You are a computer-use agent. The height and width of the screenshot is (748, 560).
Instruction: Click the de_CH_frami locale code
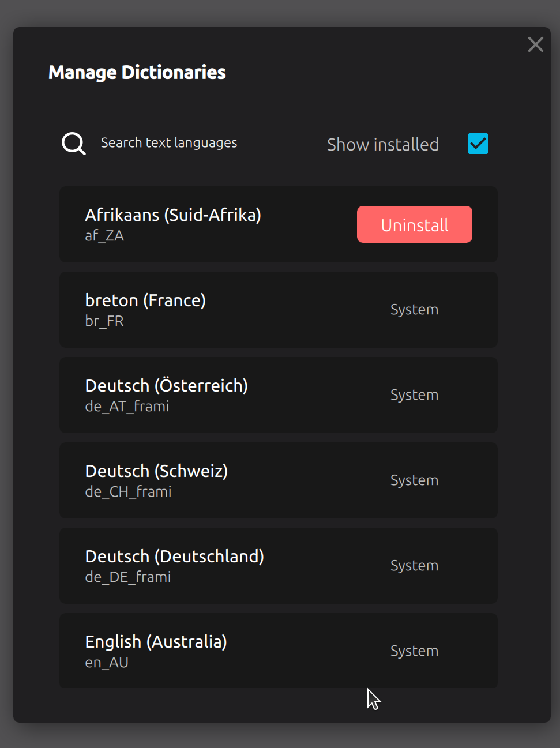(128, 492)
